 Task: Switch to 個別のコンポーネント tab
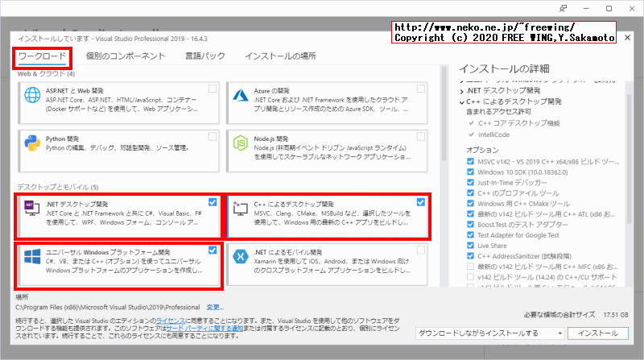coord(126,56)
